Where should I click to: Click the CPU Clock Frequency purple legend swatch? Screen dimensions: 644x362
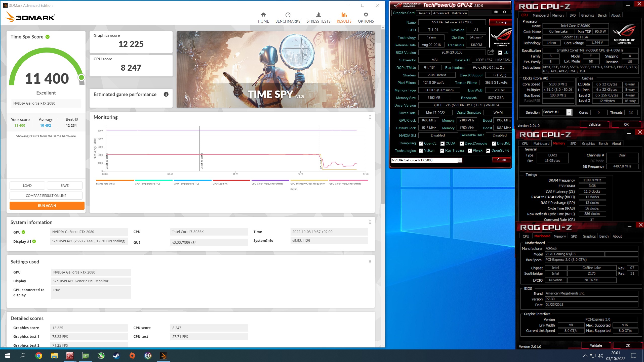point(270,180)
